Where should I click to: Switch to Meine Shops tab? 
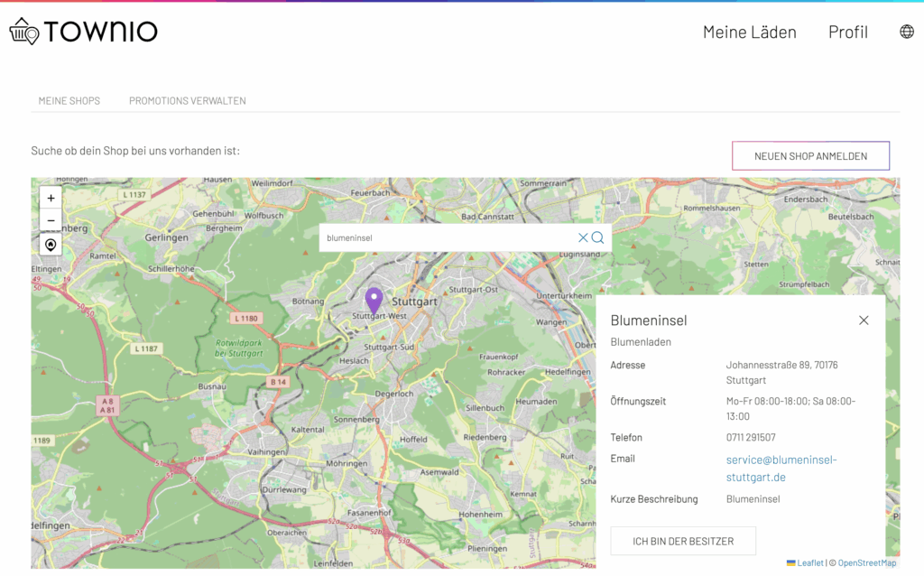[x=69, y=101]
